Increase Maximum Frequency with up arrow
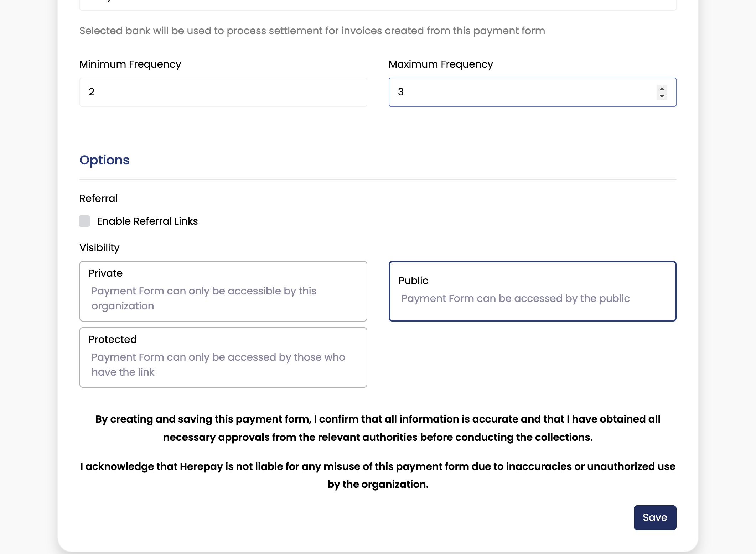This screenshot has width=756, height=554. [662, 89]
